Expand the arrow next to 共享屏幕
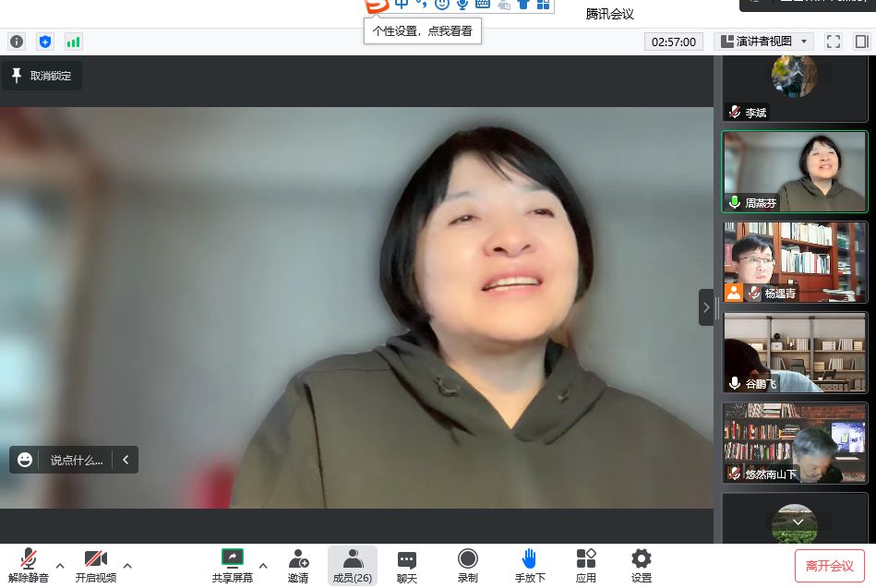The height and width of the screenshot is (588, 876). (x=263, y=565)
